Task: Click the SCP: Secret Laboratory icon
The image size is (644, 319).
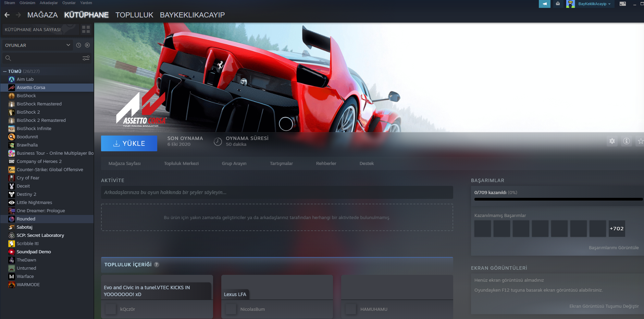Action: (12, 235)
